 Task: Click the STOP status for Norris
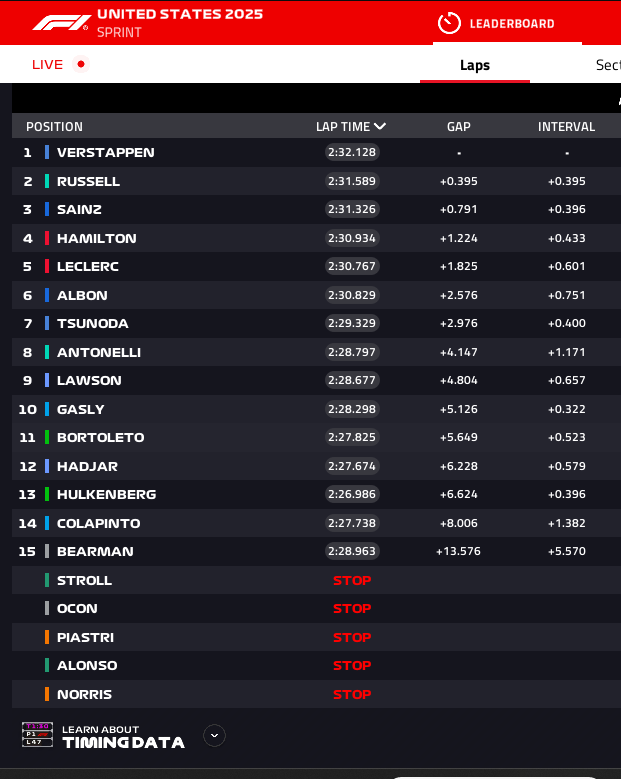click(x=352, y=694)
